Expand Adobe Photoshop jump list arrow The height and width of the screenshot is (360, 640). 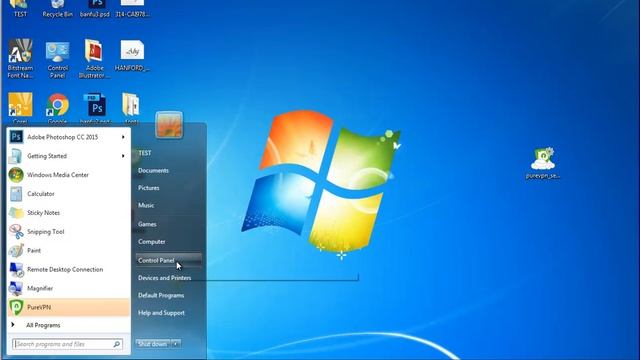click(x=123, y=137)
